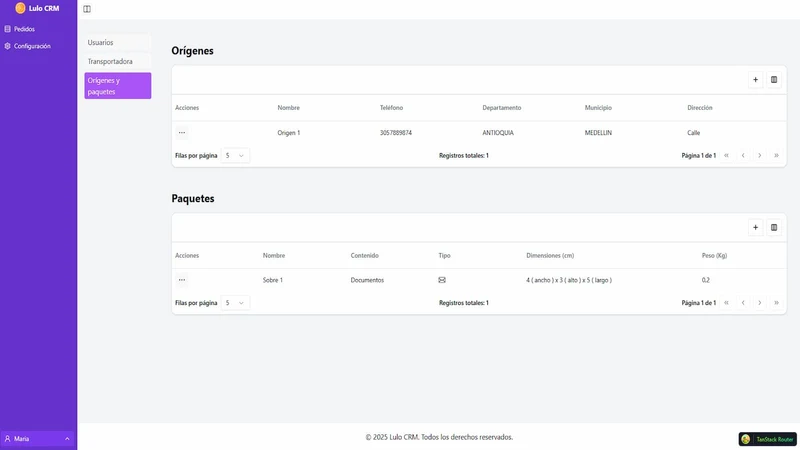800x450 pixels.
Task: Open actions menu for Origen 1 row
Action: (182, 133)
